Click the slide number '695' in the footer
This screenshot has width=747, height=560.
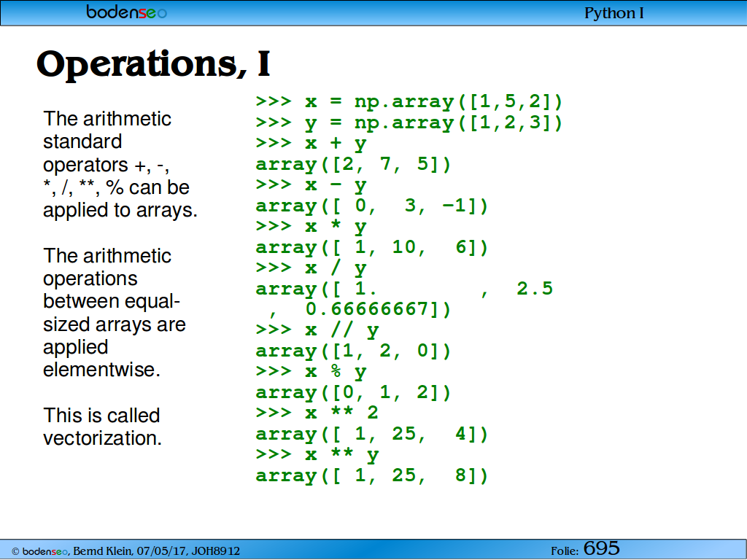[602, 548]
